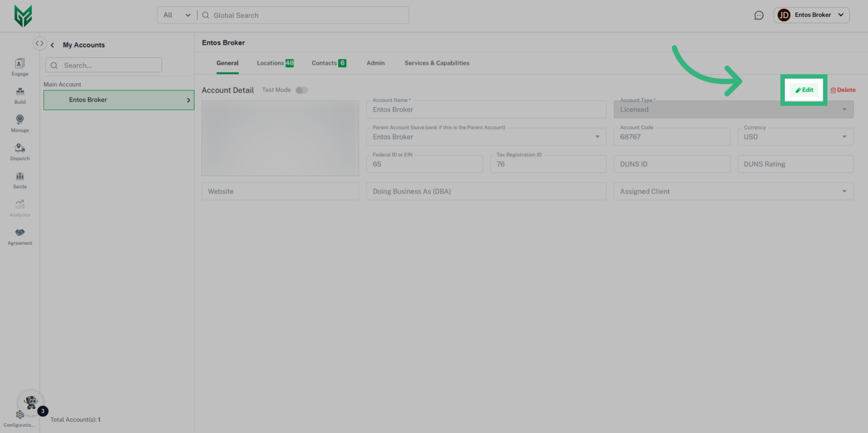The height and width of the screenshot is (433, 868).
Task: Open the Agreement handshake icon
Action: pyautogui.click(x=20, y=233)
